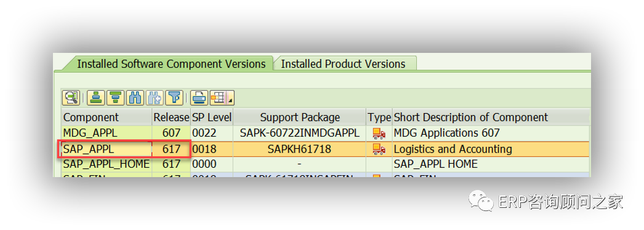The width and height of the screenshot is (644, 230).
Task: Open type icon in SAP_APPL row
Action: pyautogui.click(x=379, y=149)
